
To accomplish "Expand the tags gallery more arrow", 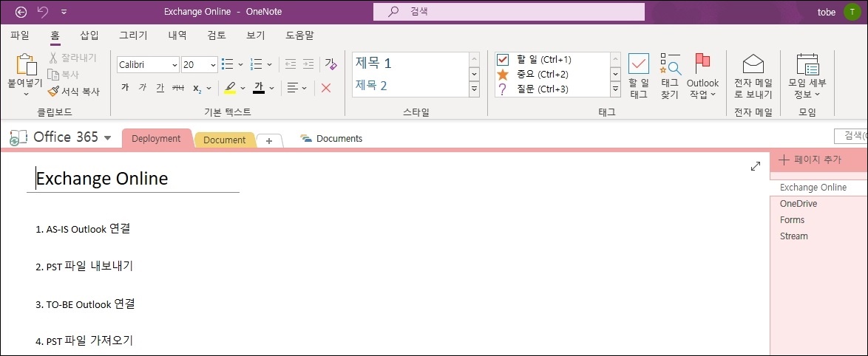I will (616, 89).
